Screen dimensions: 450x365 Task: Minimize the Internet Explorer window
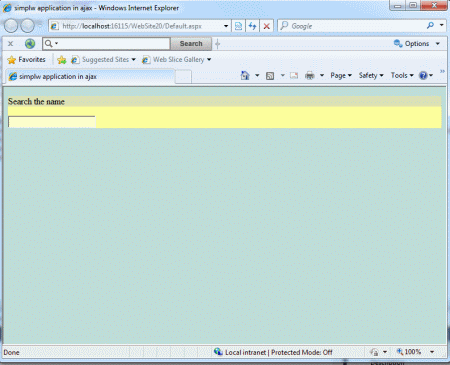(x=397, y=5)
